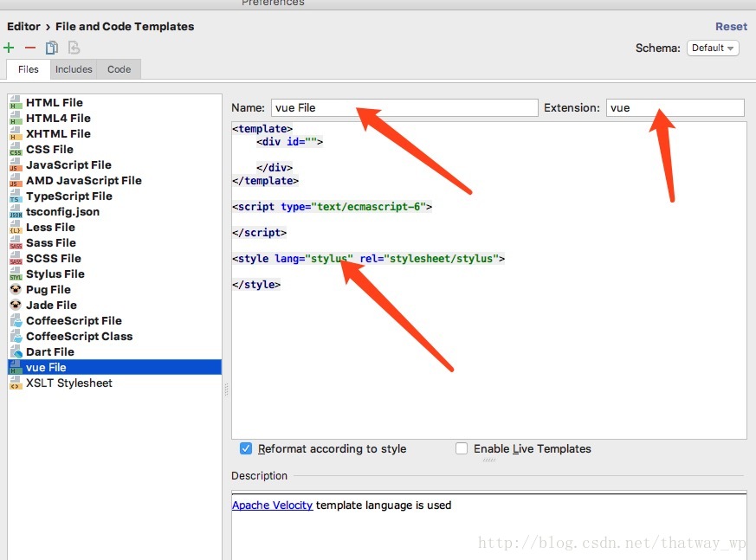Click the HTML File template icon

click(x=16, y=103)
